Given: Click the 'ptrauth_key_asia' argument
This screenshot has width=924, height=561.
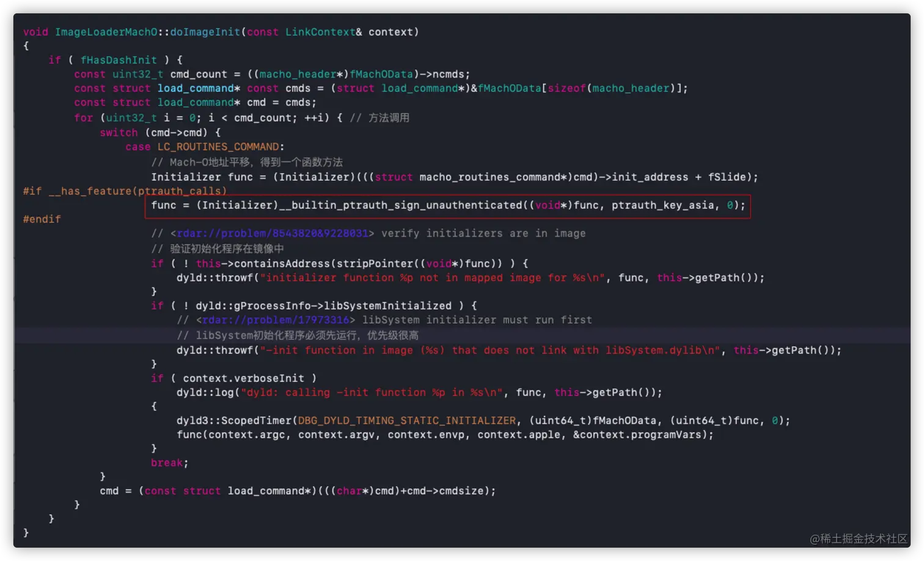Looking at the screenshot, I should (662, 205).
